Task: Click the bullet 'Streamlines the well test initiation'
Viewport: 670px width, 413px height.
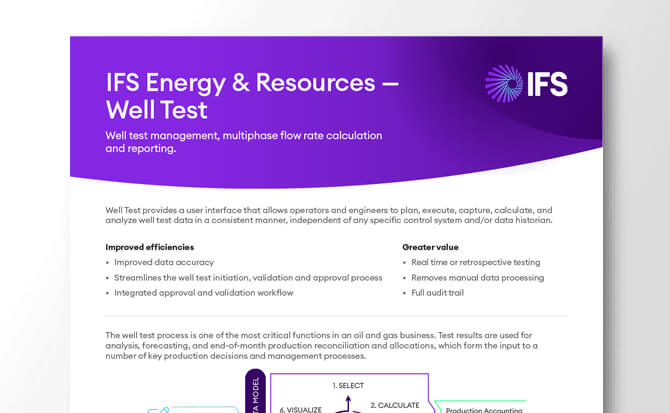Action: pyautogui.click(x=248, y=278)
